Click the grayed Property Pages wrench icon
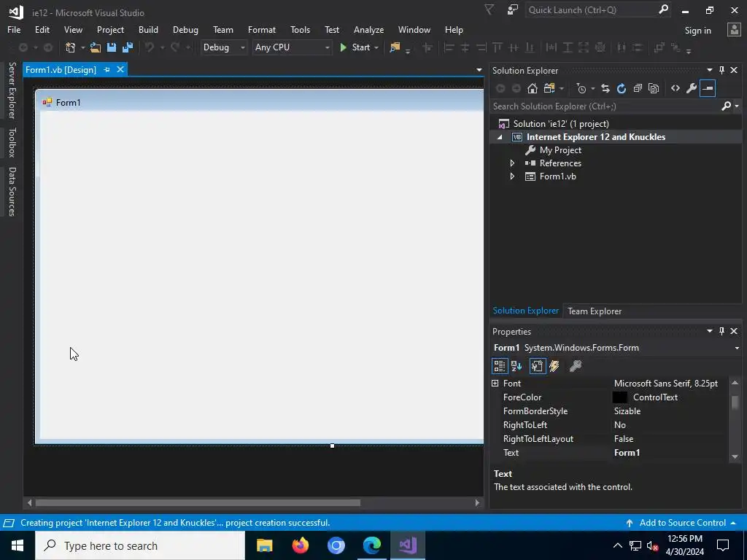The width and height of the screenshot is (747, 560). click(x=576, y=366)
